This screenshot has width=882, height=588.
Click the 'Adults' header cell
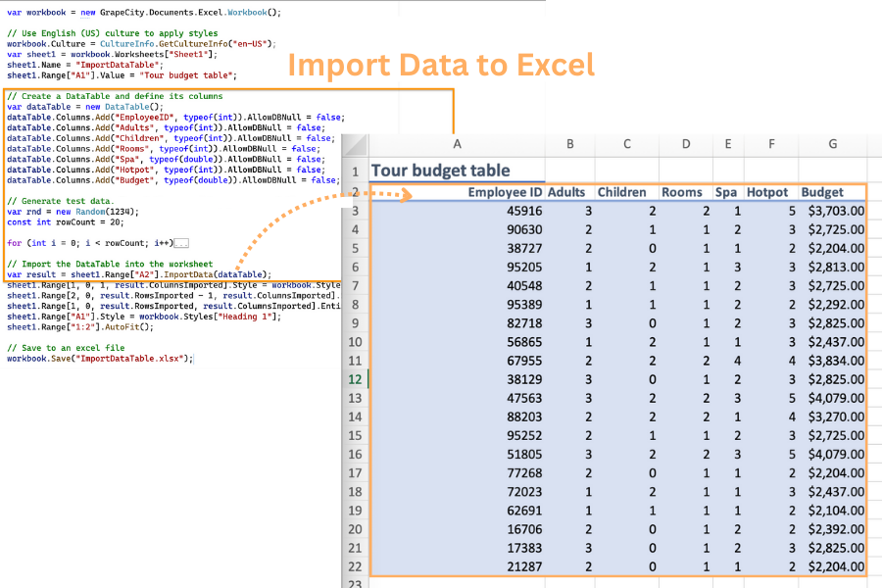coord(569,192)
